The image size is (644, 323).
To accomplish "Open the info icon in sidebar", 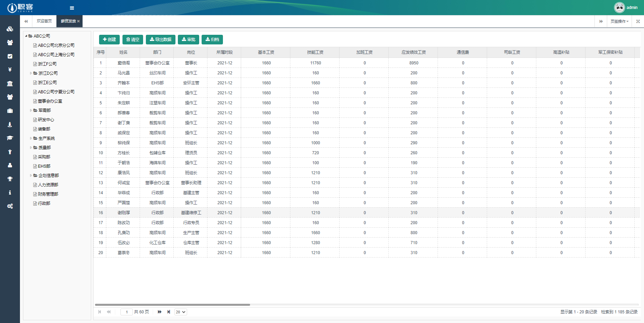I will [10, 192].
